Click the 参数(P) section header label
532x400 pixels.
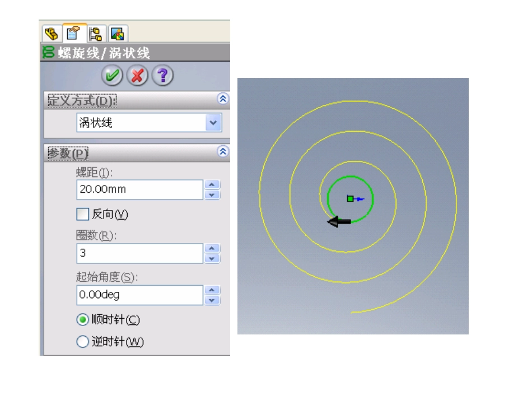[68, 153]
